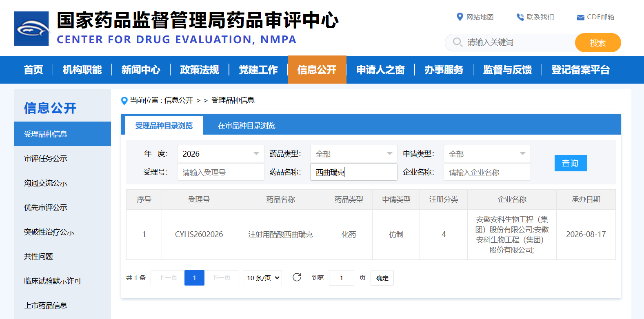Image resolution: width=644 pixels, height=319 pixels.
Task: Click 信息公开 in the breadcrumb
Action: click(x=179, y=100)
